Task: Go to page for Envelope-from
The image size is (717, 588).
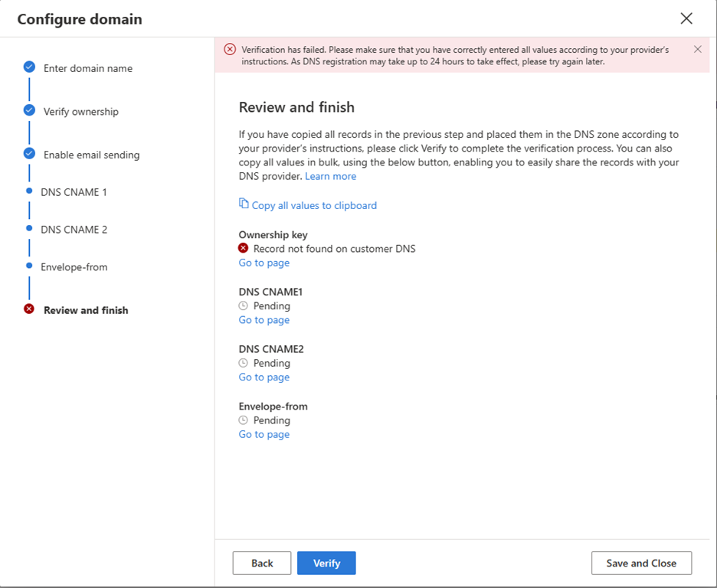Action: 264,434
